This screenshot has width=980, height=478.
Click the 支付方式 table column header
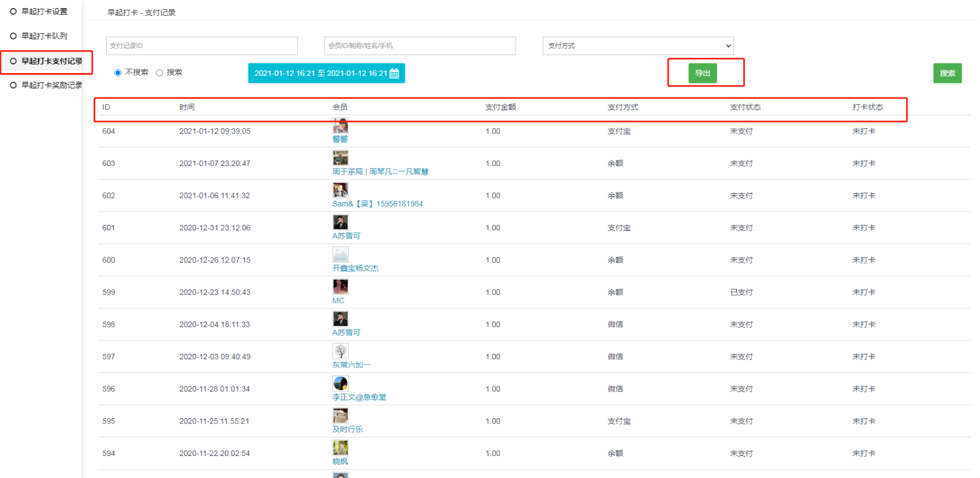623,107
